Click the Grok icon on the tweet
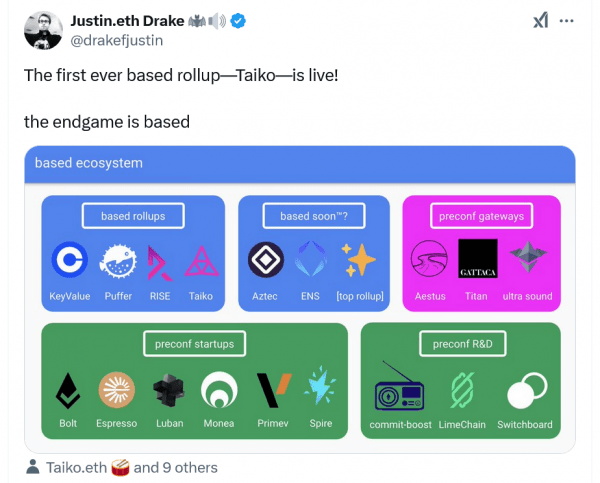Image resolution: width=600 pixels, height=483 pixels. (x=540, y=21)
